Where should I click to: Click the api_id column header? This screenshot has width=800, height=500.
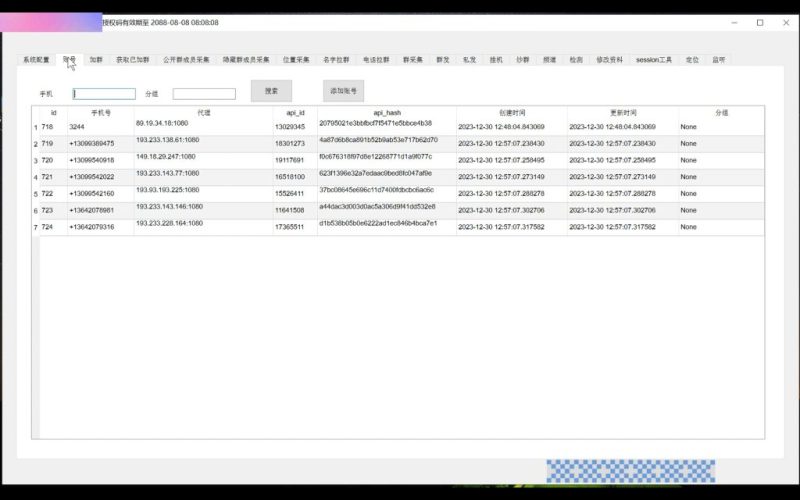295,113
